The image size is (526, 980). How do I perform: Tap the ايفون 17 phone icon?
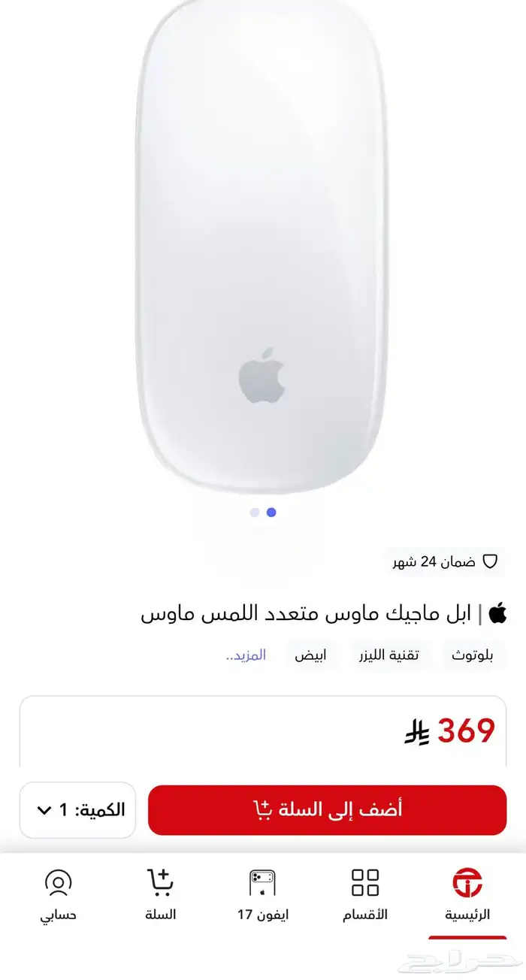coord(262,883)
